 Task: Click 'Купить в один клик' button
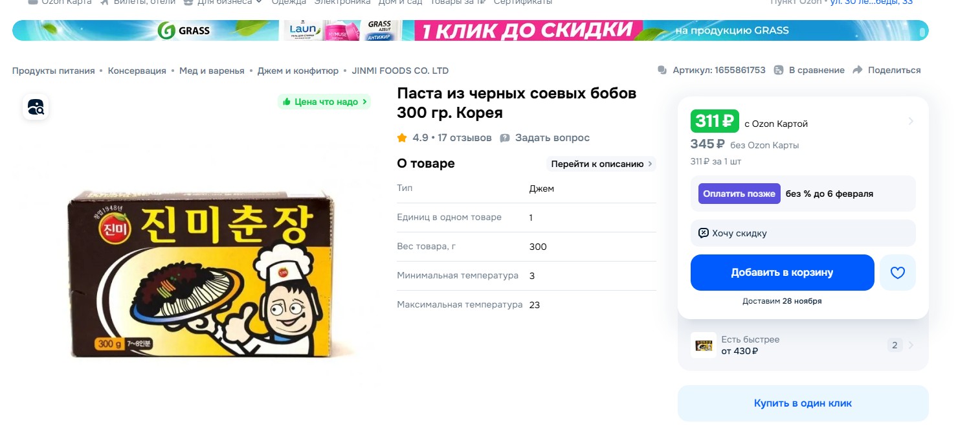click(803, 403)
